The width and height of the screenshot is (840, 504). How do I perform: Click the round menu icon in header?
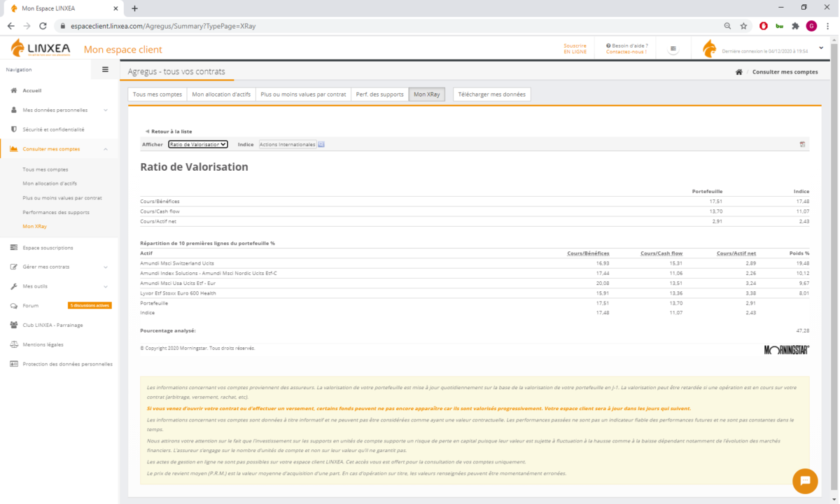[x=673, y=49]
